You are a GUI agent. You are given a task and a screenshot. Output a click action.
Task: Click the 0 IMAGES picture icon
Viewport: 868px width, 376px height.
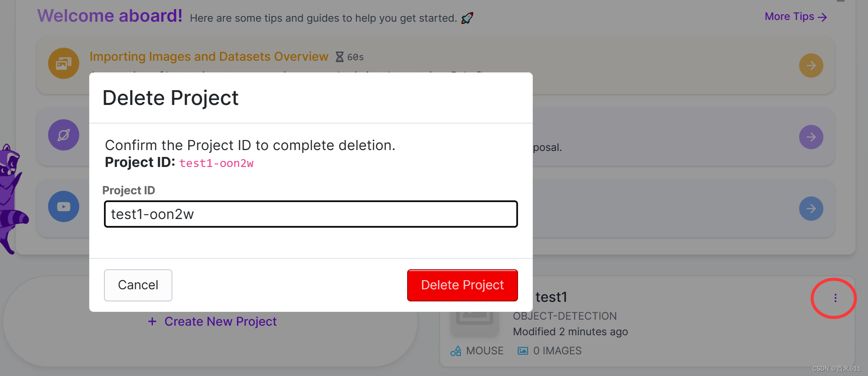pos(523,351)
